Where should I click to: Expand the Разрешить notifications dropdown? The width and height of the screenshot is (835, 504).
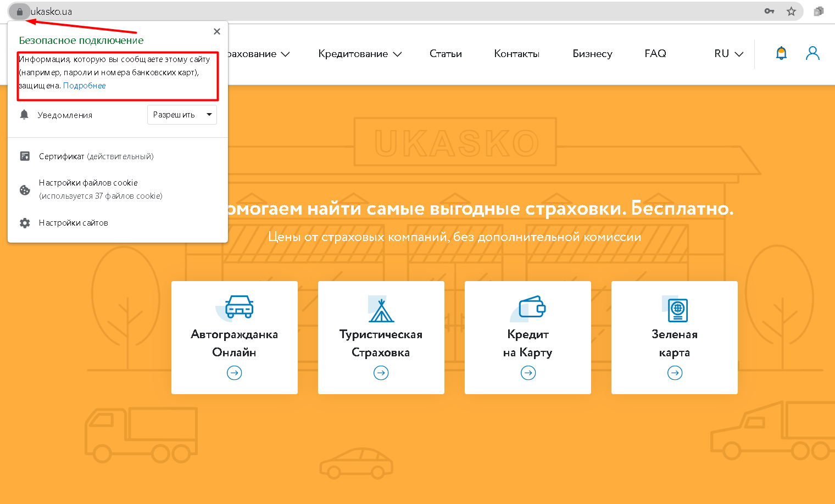182,115
